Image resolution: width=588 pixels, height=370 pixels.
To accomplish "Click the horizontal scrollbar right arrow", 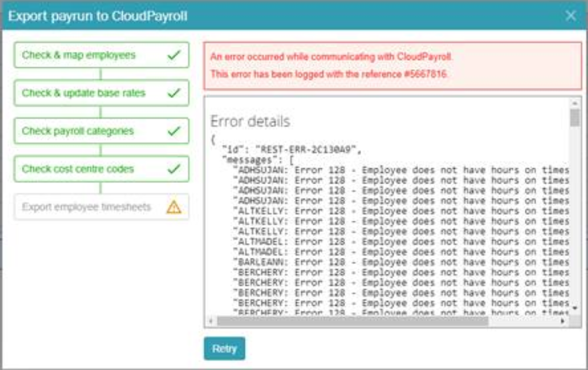I will (x=563, y=321).
